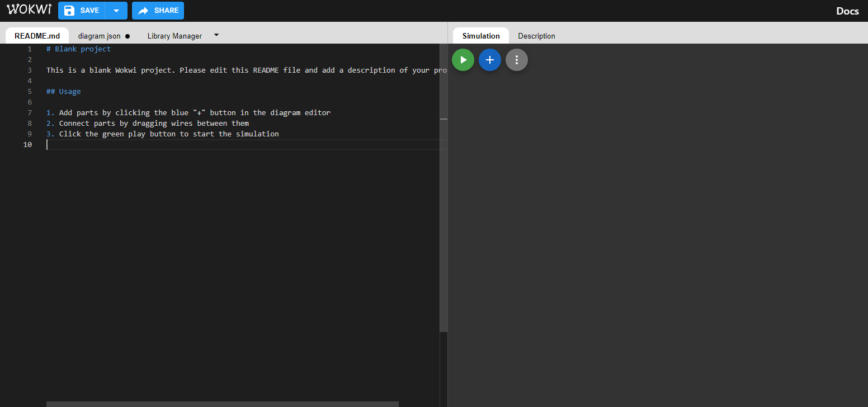Click the 'Add parts by clicking' line
This screenshot has width=868, height=407.
tap(188, 113)
